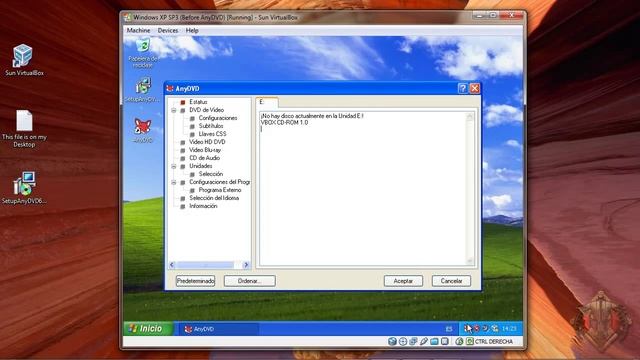
Task: Close the AnyDVD dialog with the red X
Action: pyautogui.click(x=474, y=89)
